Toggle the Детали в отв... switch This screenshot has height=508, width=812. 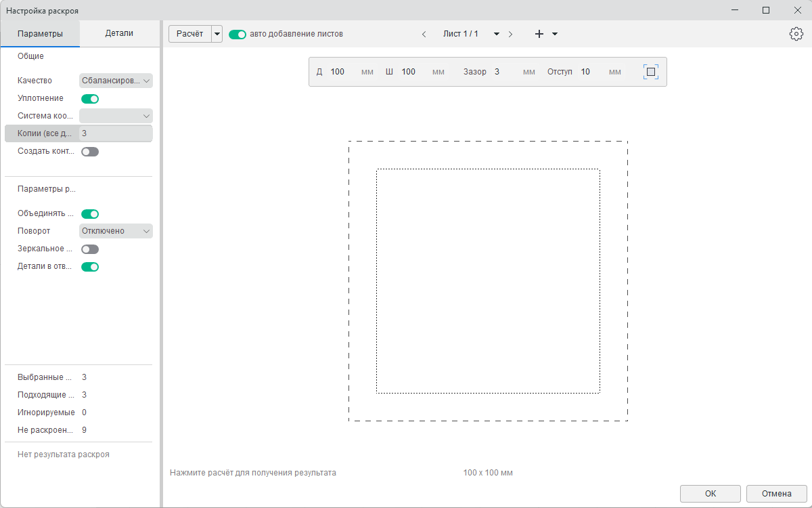90,267
